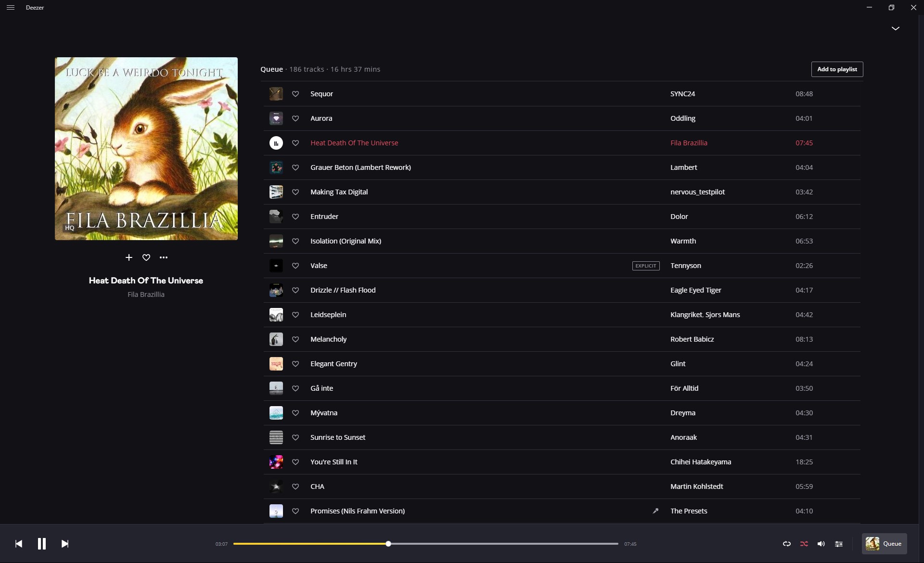Open artist Fila Brazillia under track title
924x563 pixels.
tap(146, 294)
